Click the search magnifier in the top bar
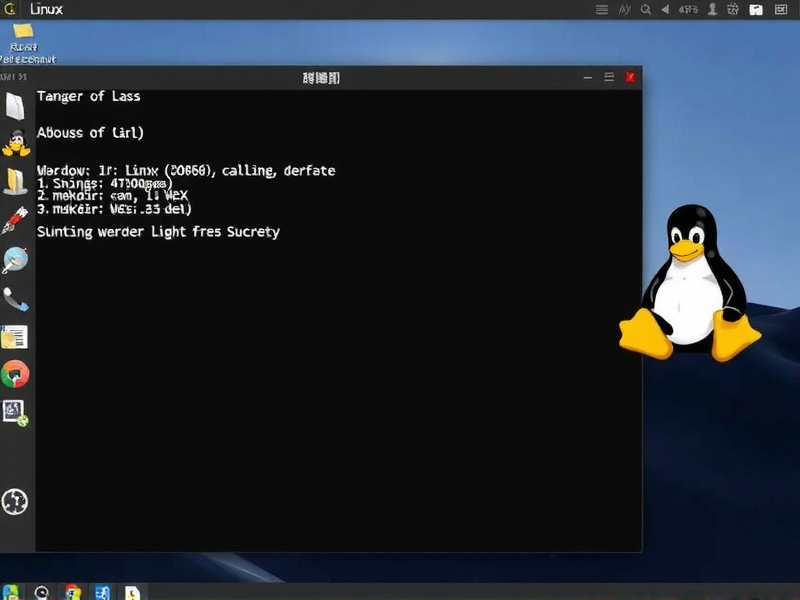Screen dimensions: 800x600 [x=646, y=9]
